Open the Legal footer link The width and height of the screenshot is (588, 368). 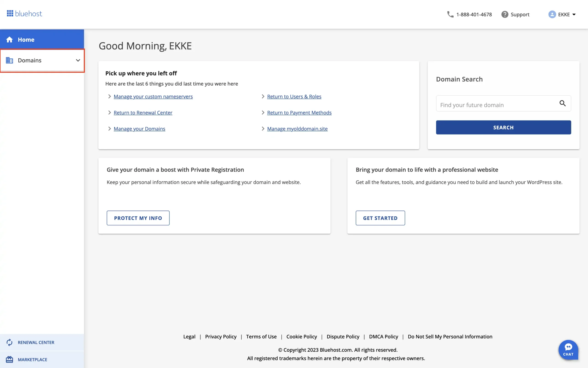(x=189, y=336)
